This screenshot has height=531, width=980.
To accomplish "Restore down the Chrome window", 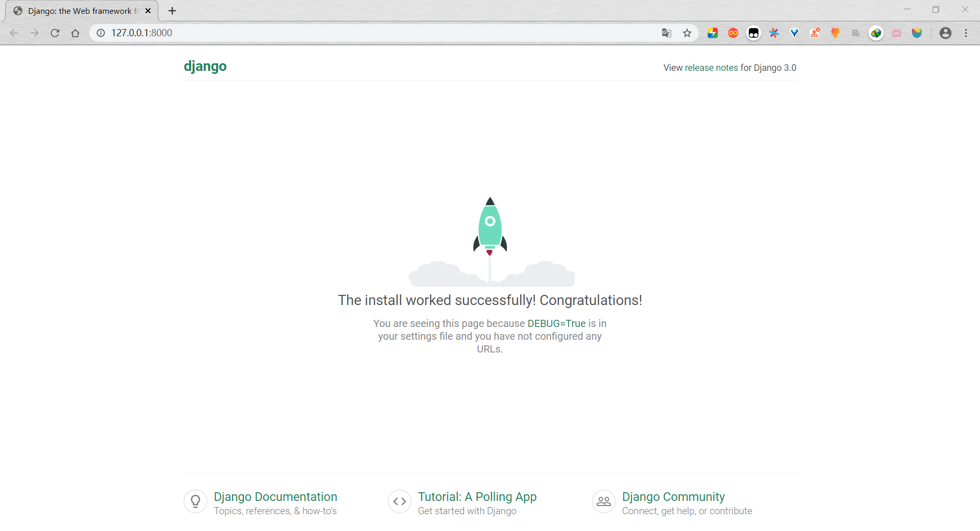I will point(936,9).
